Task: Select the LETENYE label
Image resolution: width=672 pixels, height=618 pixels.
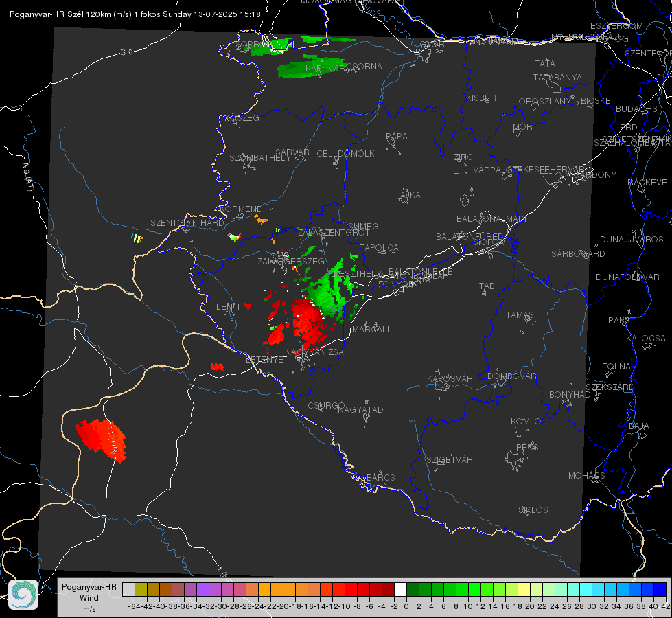Action: 264,360
